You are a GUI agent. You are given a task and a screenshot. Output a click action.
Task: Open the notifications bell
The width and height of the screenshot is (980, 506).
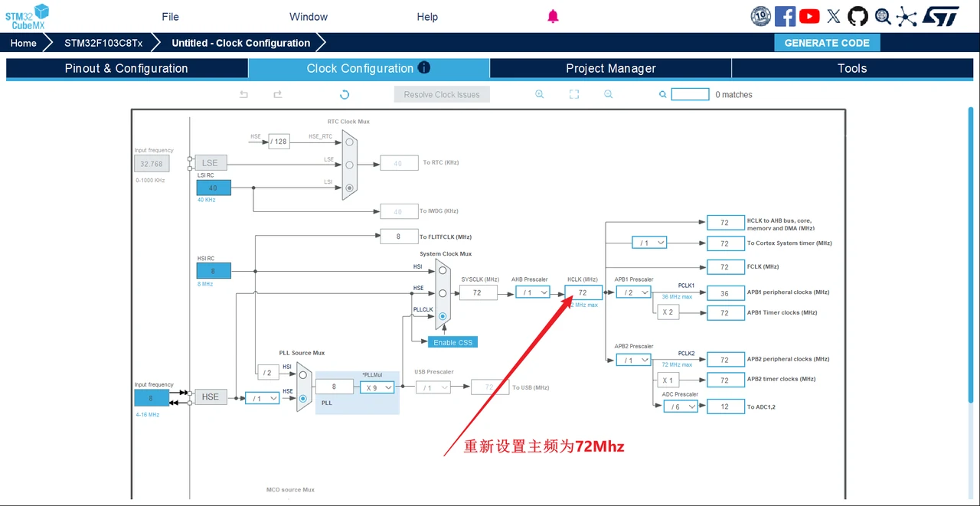coord(553,17)
